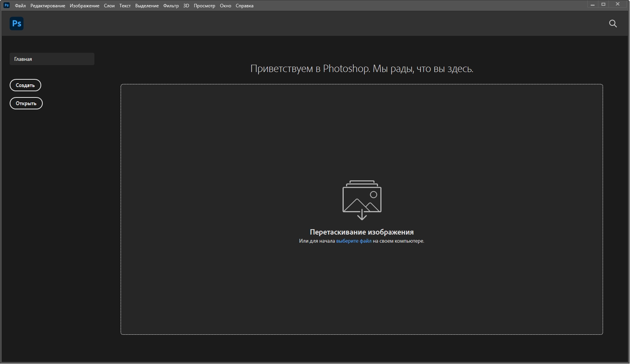This screenshot has width=630, height=364.
Task: Click the Ps title bar app icon
Action: (7, 5)
